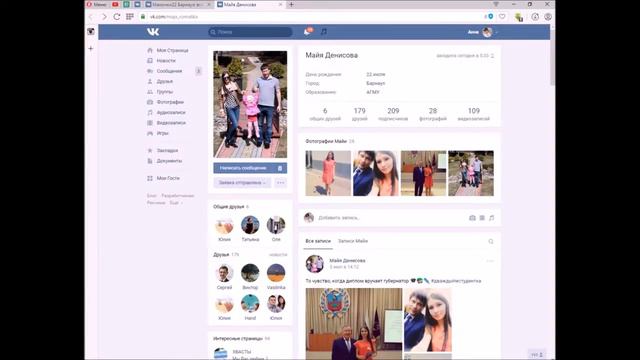640x360 pixels.
Task: Click the Моя Страница home icon
Action: tap(150, 50)
